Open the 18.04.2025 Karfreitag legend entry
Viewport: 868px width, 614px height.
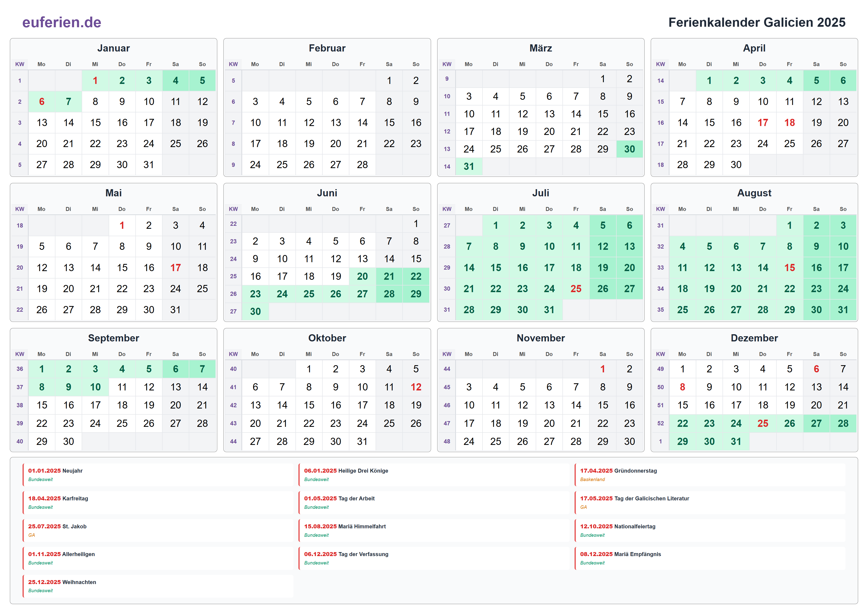click(158, 502)
